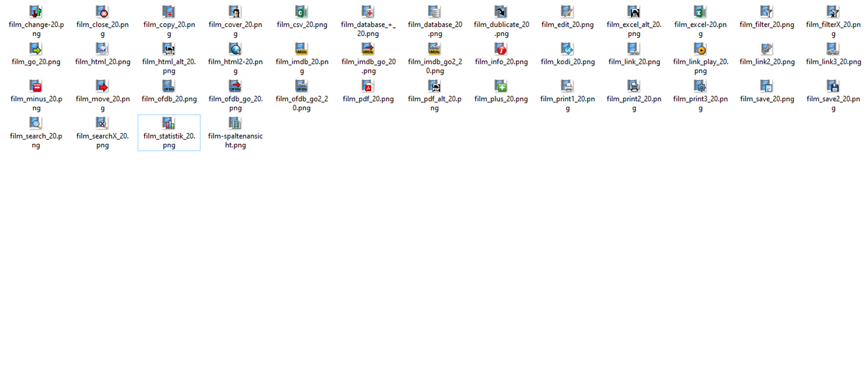The width and height of the screenshot is (868, 376).
Task: Select film_link2_20.png icon
Action: (767, 48)
